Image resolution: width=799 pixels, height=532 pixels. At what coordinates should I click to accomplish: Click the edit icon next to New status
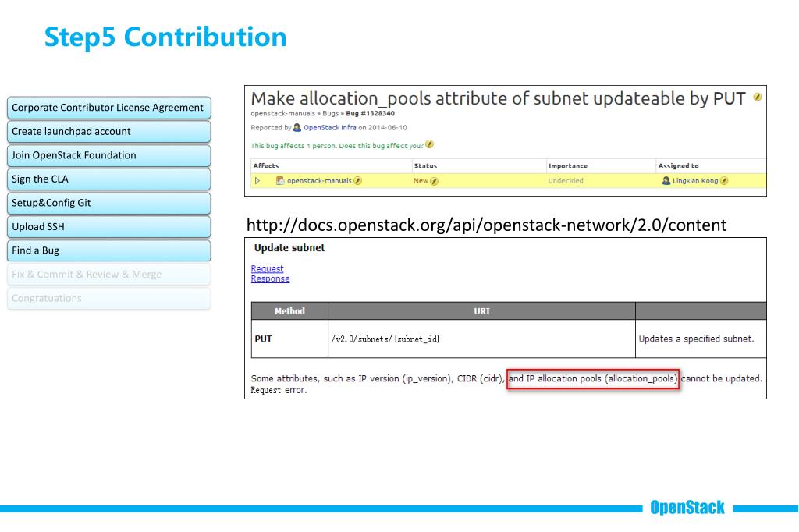coord(434,180)
